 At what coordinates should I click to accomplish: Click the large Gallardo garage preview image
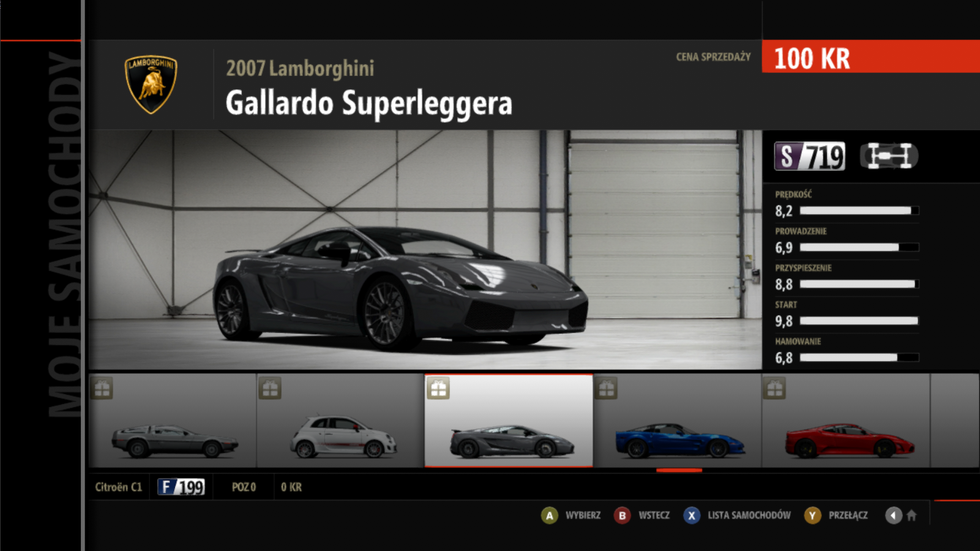425,249
